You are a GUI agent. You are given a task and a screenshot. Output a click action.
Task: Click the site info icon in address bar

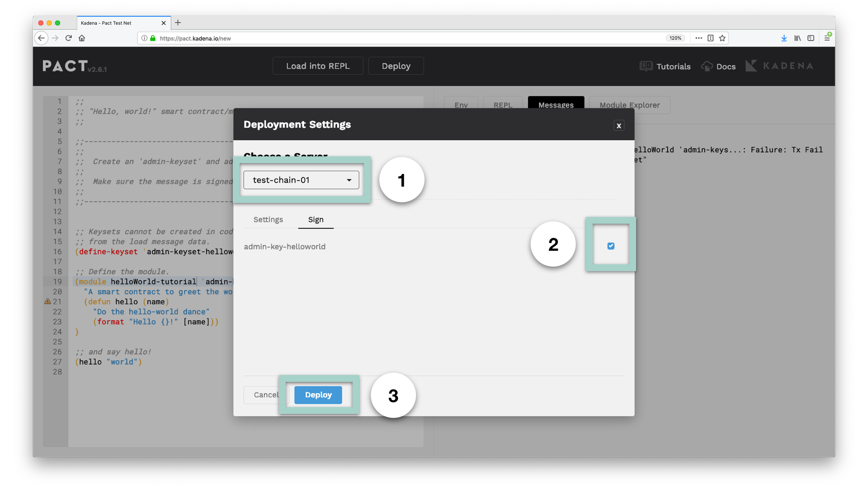(x=144, y=38)
